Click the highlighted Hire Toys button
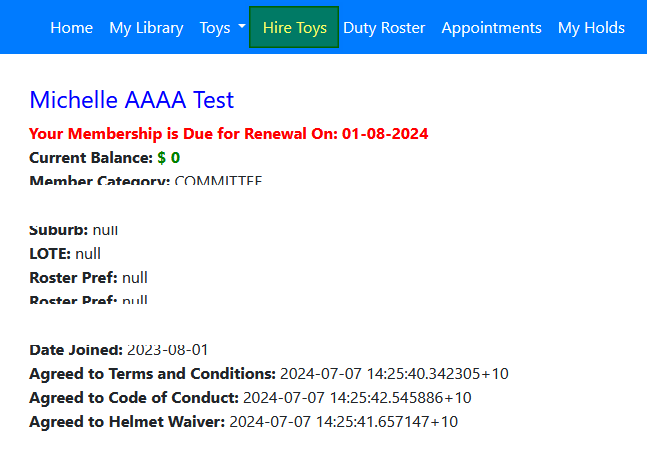The width and height of the screenshot is (647, 460). coord(294,28)
